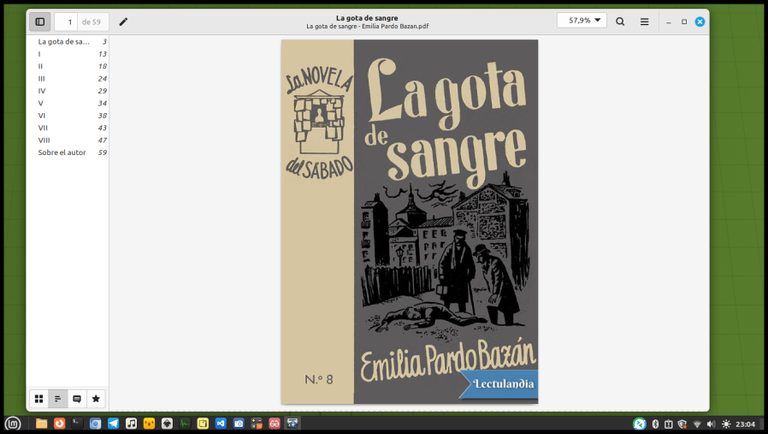Activate the pencil annotation tool
768x434 pixels.
(x=123, y=22)
